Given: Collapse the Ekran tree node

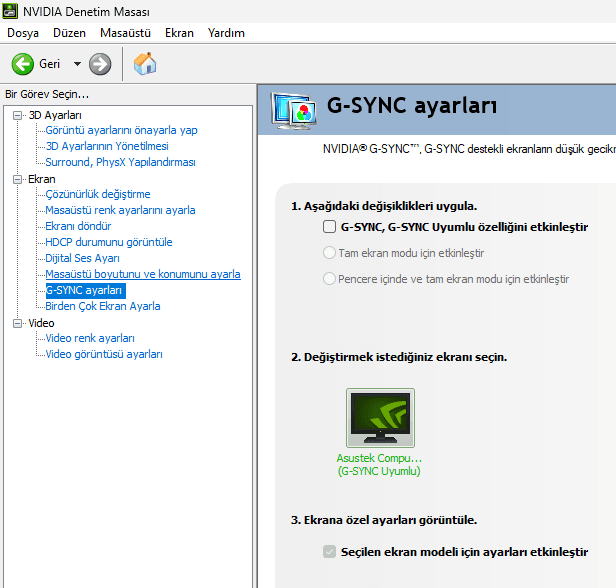Looking at the screenshot, I should pos(18,179).
